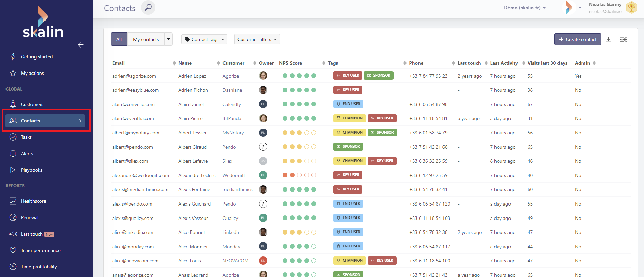This screenshot has height=277, width=644.
Task: Click the download export icon
Action: pyautogui.click(x=608, y=39)
